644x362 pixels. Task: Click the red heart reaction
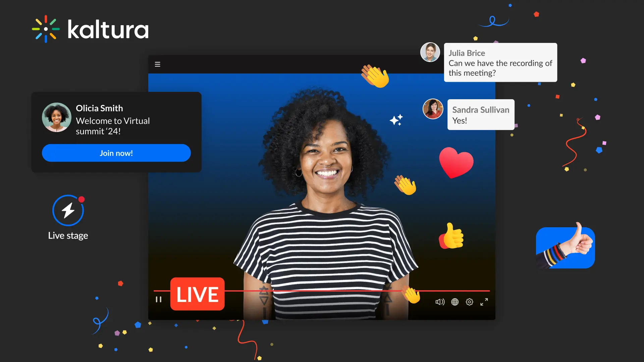tap(456, 163)
